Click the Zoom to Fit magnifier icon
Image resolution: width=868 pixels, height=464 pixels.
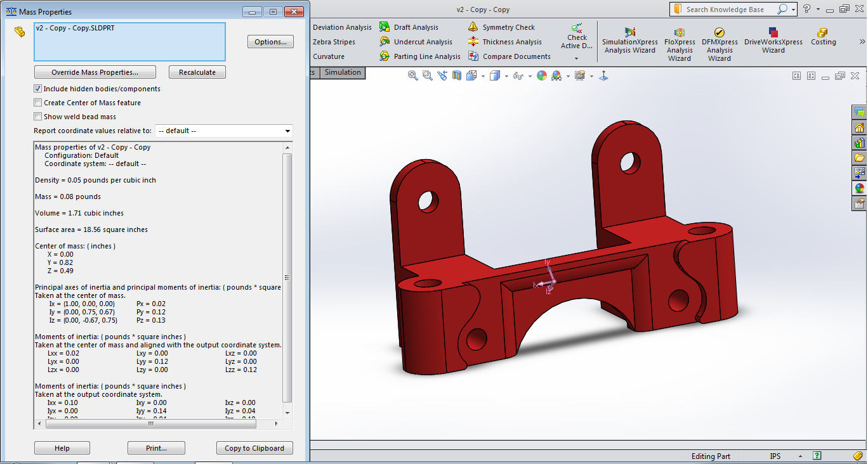(x=413, y=75)
